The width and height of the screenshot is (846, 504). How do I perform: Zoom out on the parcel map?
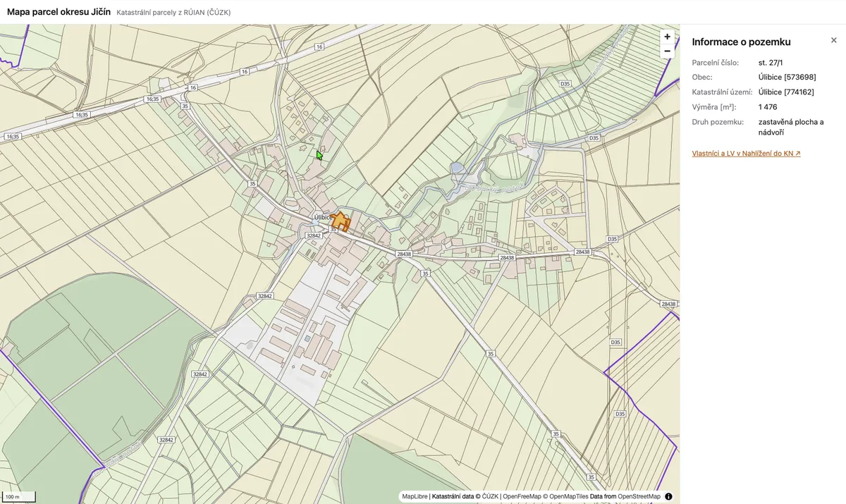coord(667,51)
